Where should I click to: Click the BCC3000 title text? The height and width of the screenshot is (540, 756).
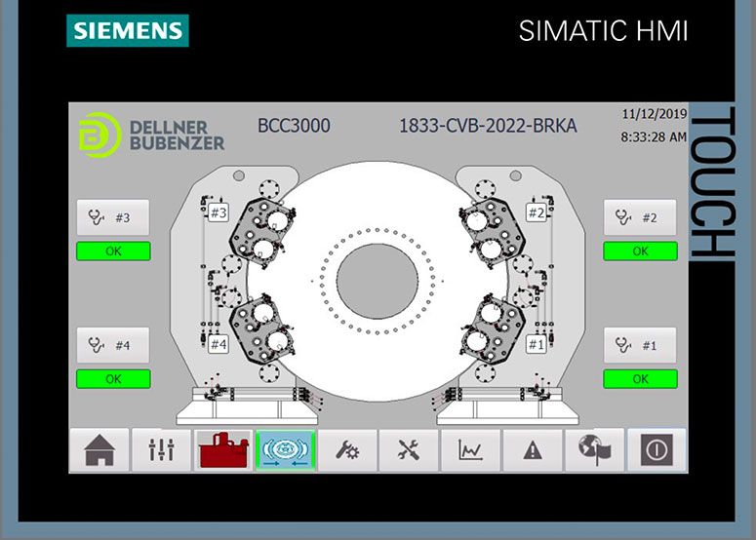click(294, 126)
